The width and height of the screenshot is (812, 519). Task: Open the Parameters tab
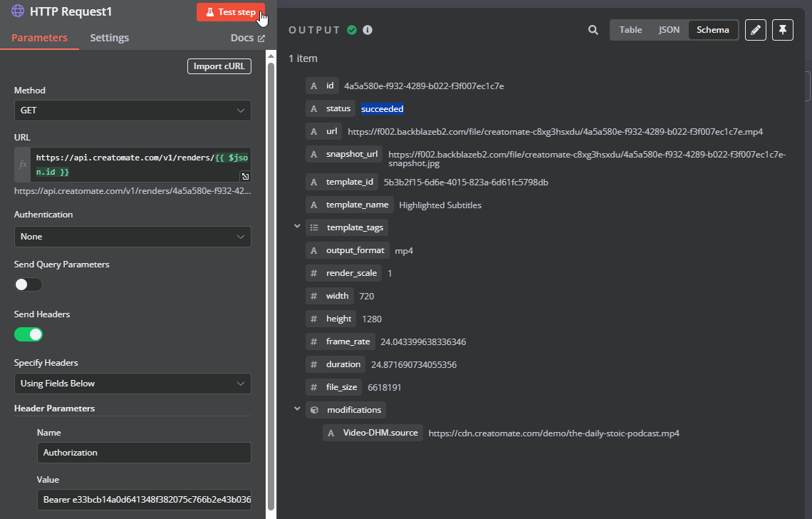pyautogui.click(x=39, y=38)
